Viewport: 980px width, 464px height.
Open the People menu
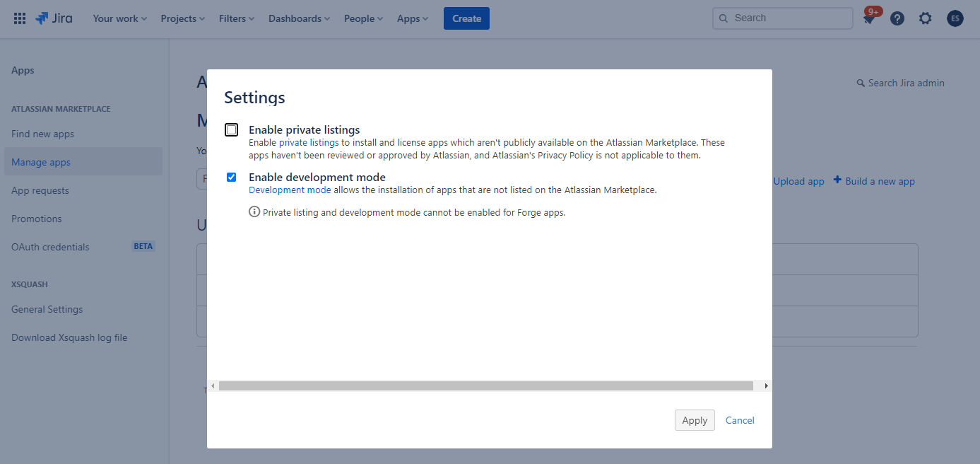pyautogui.click(x=363, y=18)
